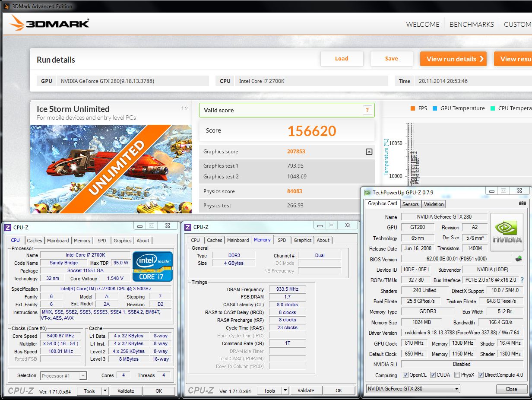Switch to CPU tab in Memory CPU-Z window
532x400 pixels.
point(196,240)
